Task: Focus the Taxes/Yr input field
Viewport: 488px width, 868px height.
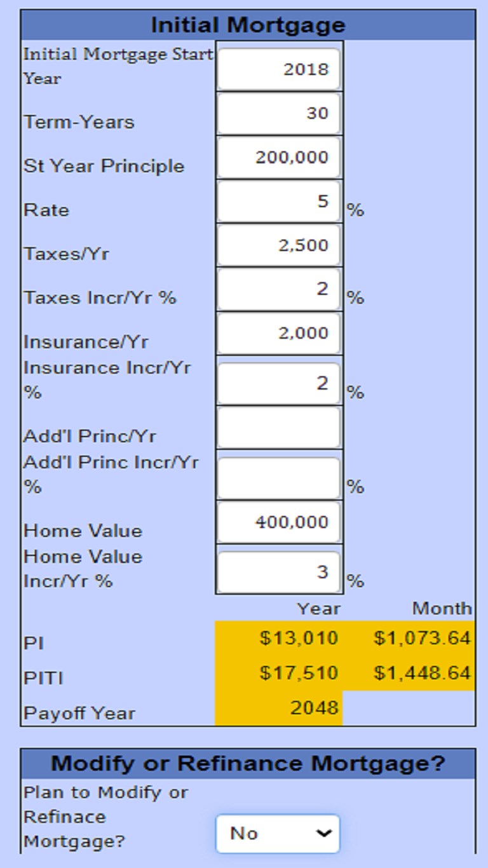Action: pos(279,246)
